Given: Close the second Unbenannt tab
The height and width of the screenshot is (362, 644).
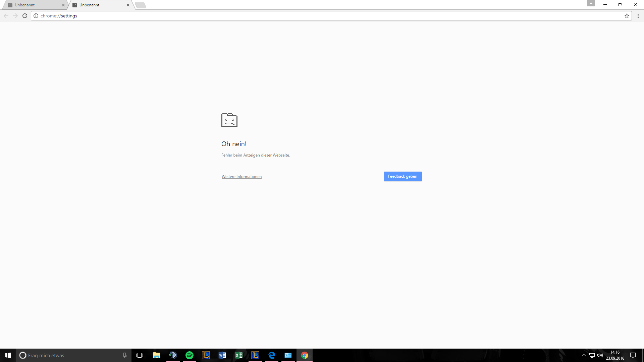Looking at the screenshot, I should point(128,5).
